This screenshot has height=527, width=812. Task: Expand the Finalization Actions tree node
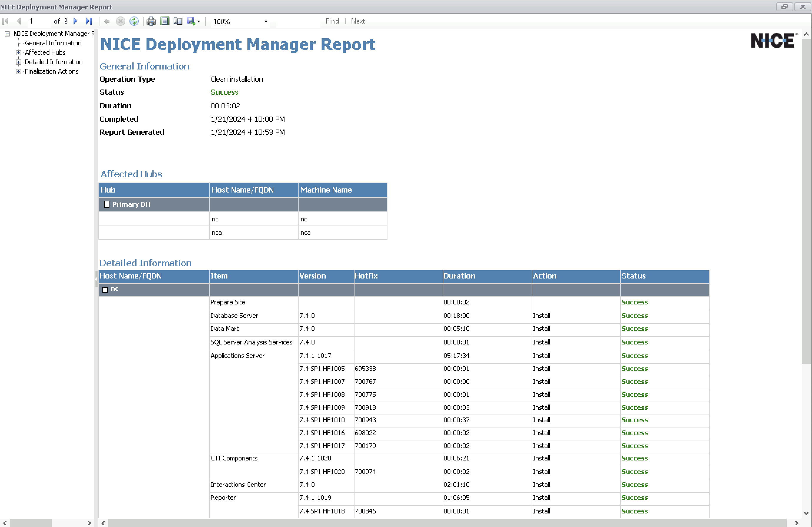(x=19, y=71)
